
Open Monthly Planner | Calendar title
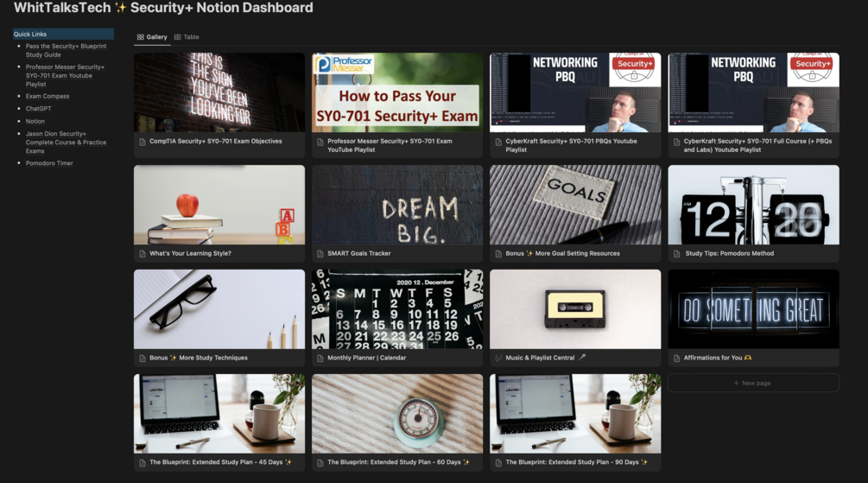[366, 358]
